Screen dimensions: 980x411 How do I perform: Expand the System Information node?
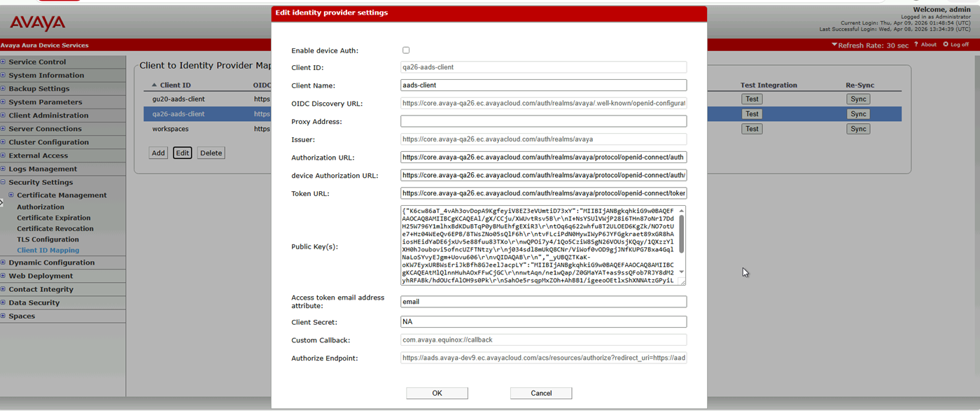3,75
